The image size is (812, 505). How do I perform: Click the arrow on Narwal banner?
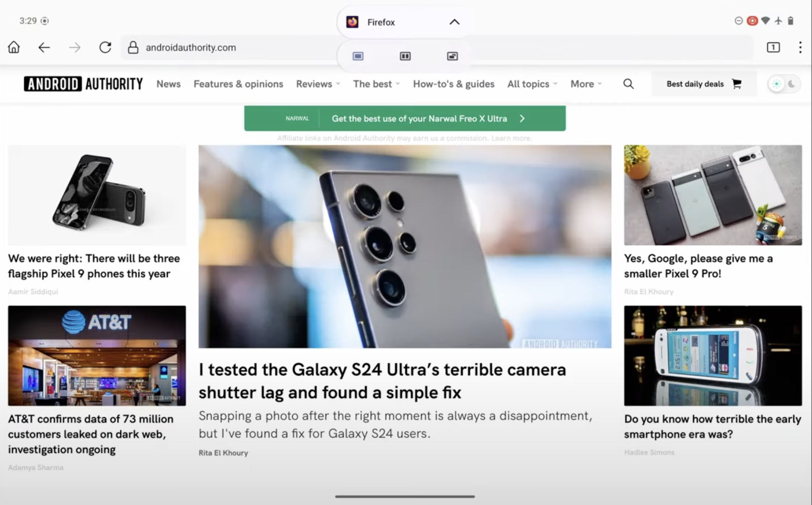click(x=522, y=118)
